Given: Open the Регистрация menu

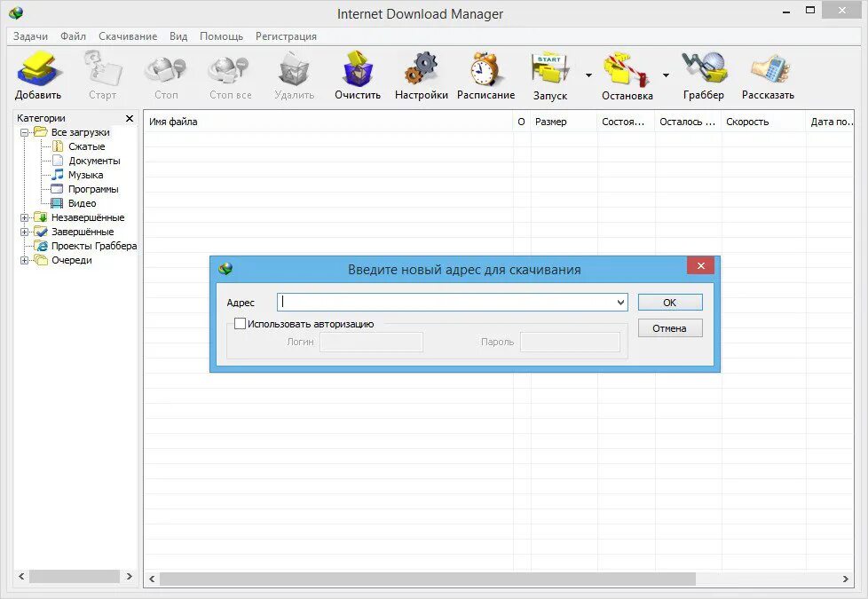Looking at the screenshot, I should point(286,36).
